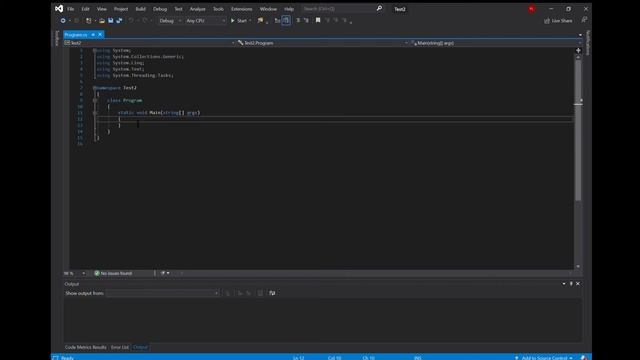Click the Redo toolbar icon

[x=145, y=20]
